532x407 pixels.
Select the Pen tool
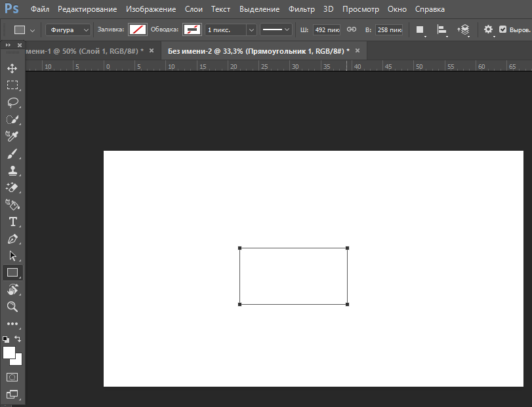click(x=12, y=239)
